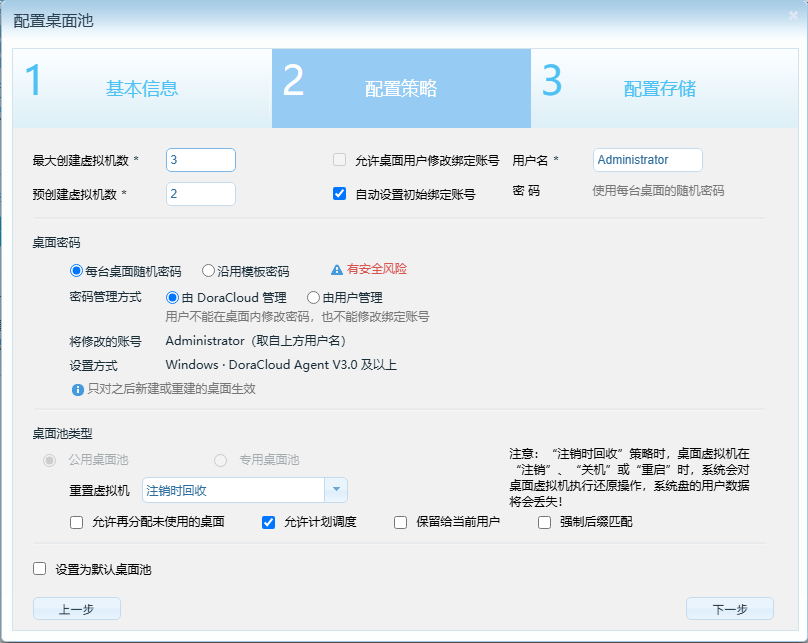808x643 pixels.
Task: Select 每台桌面随机密码 radio option
Action: (76, 270)
